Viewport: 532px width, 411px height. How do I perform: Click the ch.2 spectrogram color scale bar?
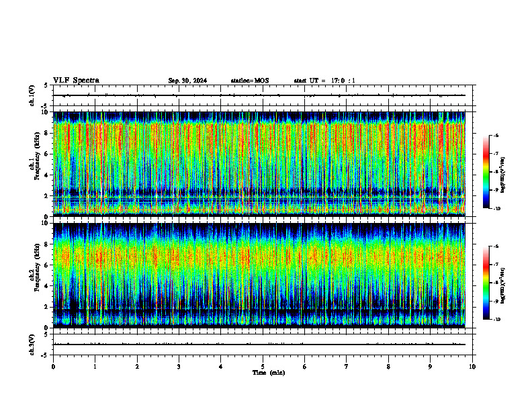pos(486,283)
